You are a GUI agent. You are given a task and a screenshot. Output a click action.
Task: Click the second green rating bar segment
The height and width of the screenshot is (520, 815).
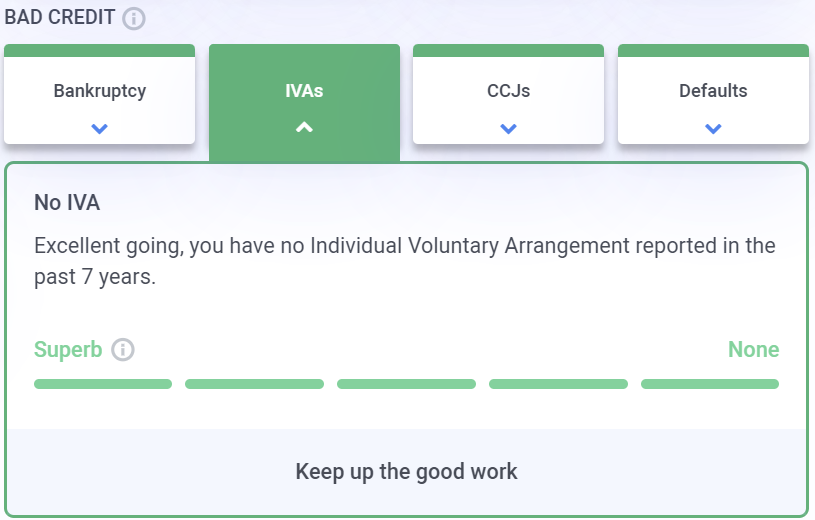tap(254, 384)
